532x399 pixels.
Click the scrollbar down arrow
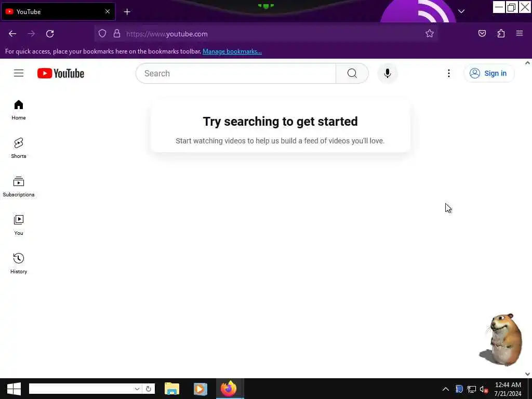[x=527, y=374]
